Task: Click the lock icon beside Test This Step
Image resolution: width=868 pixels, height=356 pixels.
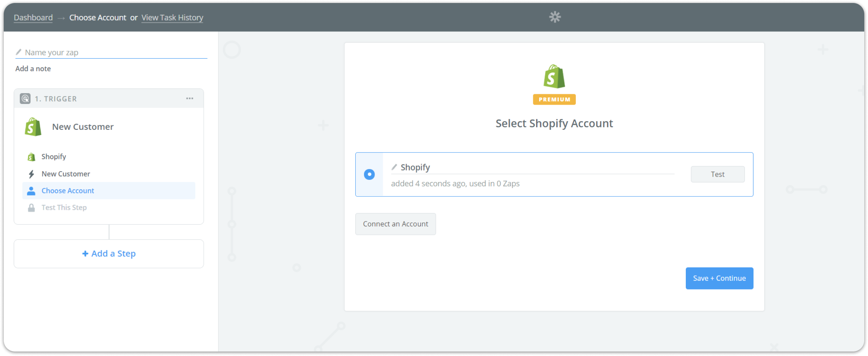Action: (31, 208)
